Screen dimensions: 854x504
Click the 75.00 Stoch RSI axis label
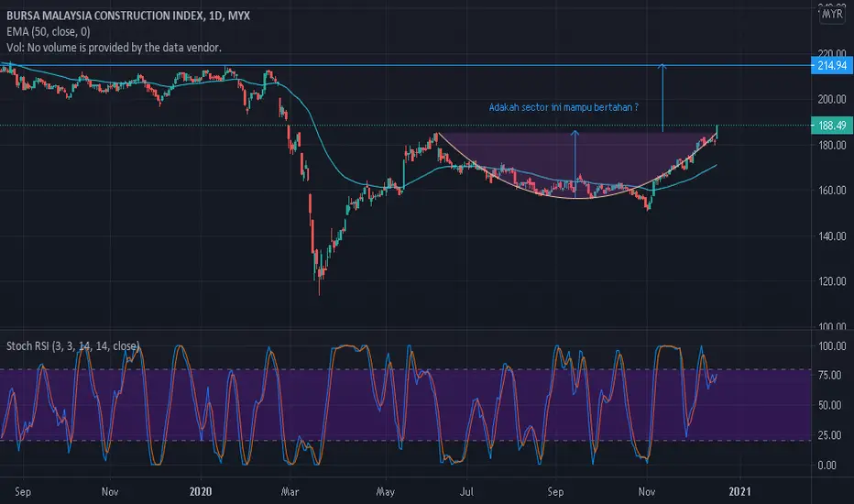[x=830, y=375]
